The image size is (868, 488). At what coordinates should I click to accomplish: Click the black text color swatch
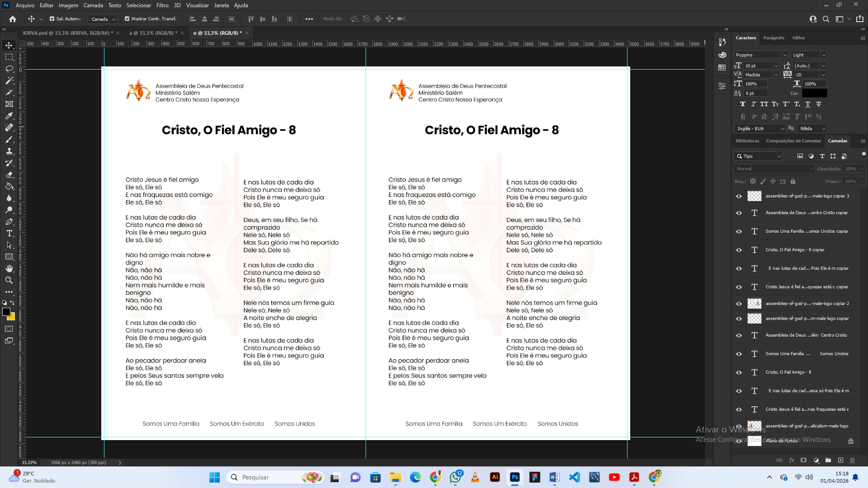814,93
